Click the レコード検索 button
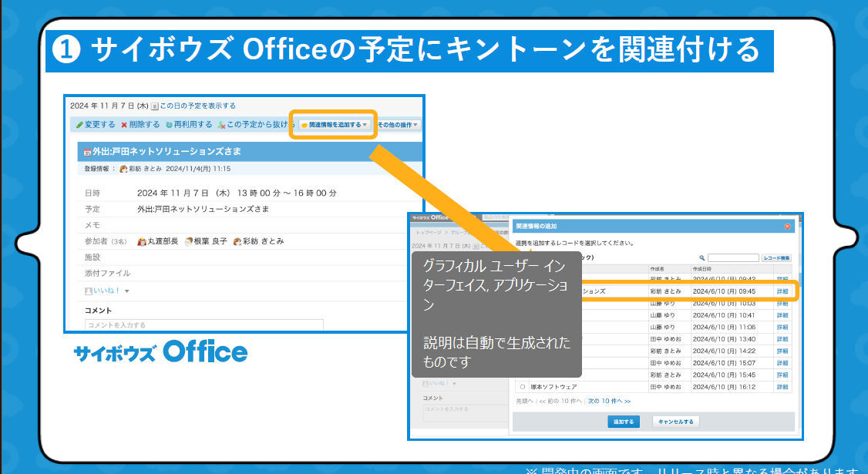Viewport: 868px width, 474px height. click(776, 258)
